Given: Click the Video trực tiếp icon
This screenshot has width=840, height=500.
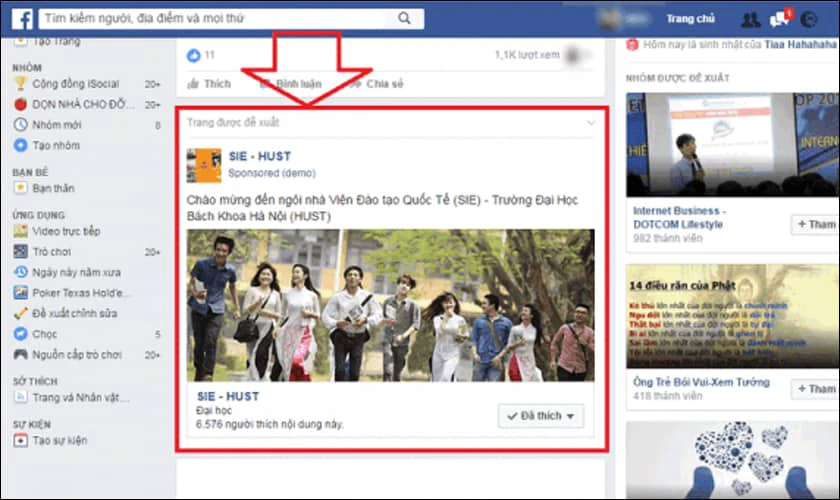Looking at the screenshot, I should pos(20,231).
